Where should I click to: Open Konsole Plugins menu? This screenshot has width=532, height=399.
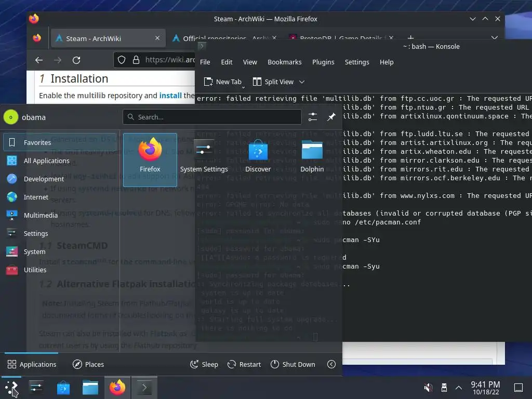(x=323, y=62)
